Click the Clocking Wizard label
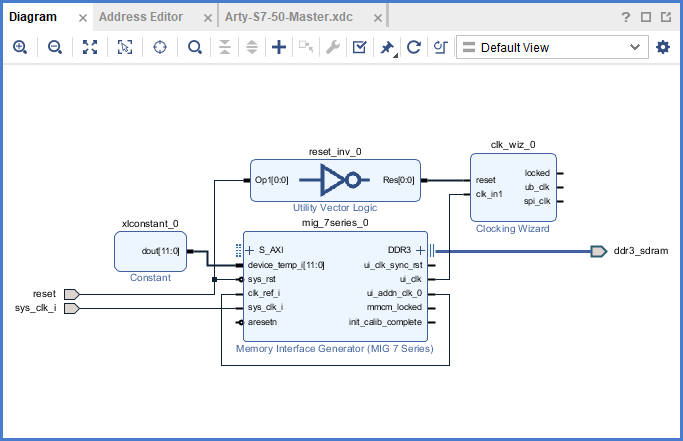This screenshot has height=441, width=683. pos(513,229)
